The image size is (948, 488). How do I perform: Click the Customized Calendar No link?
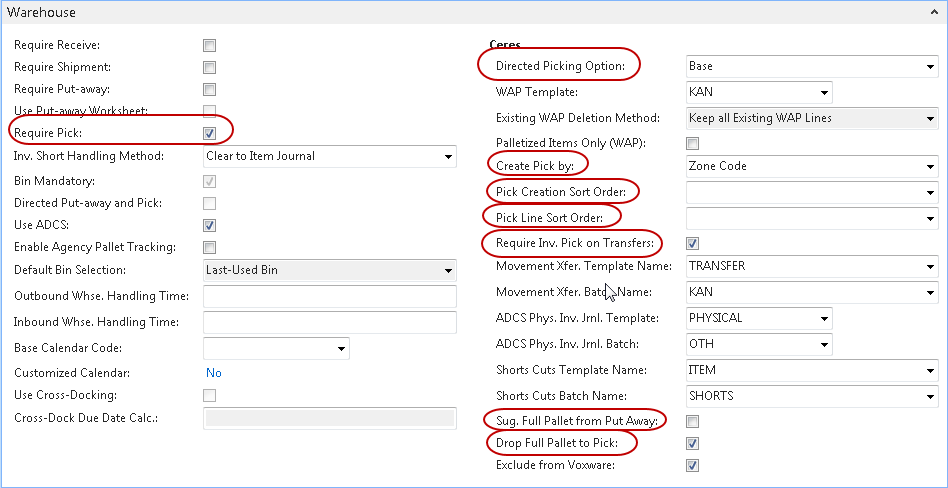pyautogui.click(x=213, y=373)
